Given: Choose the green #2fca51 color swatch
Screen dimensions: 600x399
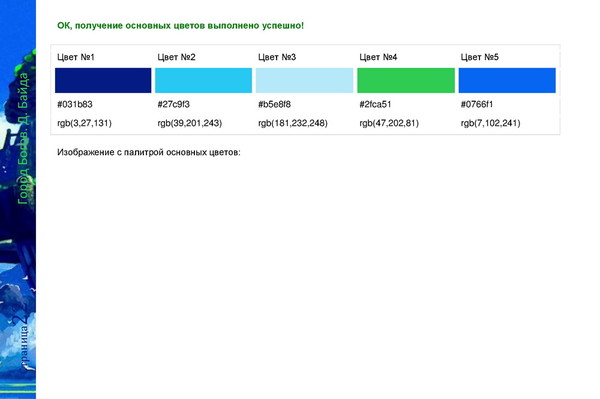Looking at the screenshot, I should click(x=406, y=80).
